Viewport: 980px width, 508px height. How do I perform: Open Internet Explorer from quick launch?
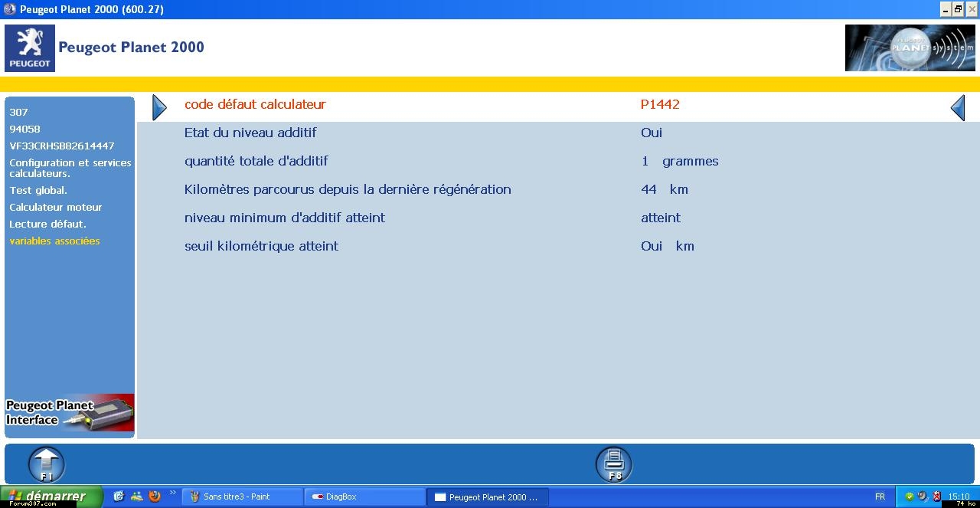(x=119, y=497)
